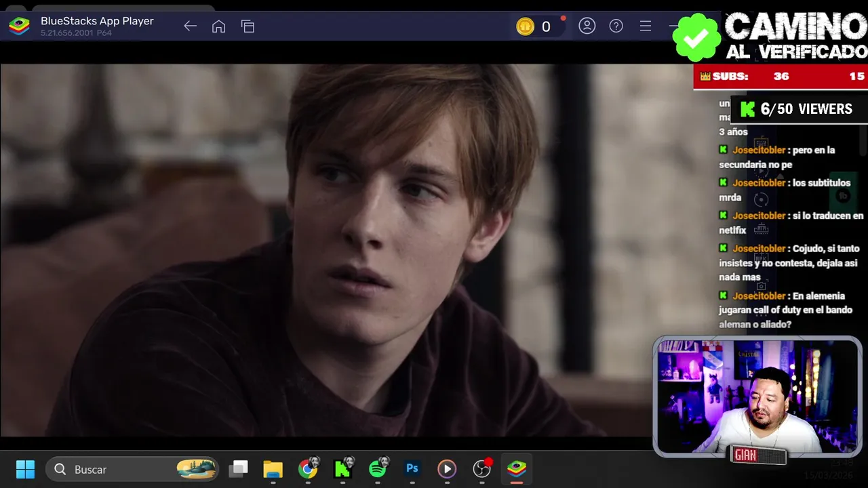
Task: Click the BlueStacks sidebar scrollbar
Action: click(863, 139)
